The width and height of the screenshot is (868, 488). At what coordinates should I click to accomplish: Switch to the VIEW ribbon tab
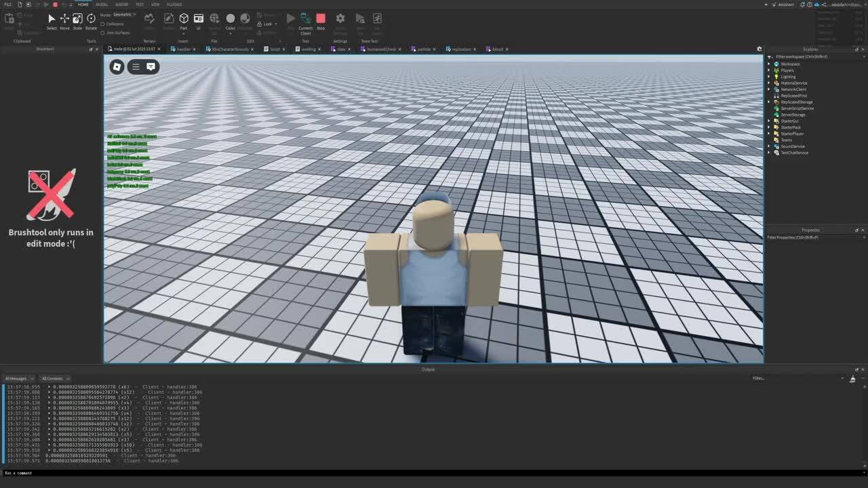pyautogui.click(x=155, y=4)
